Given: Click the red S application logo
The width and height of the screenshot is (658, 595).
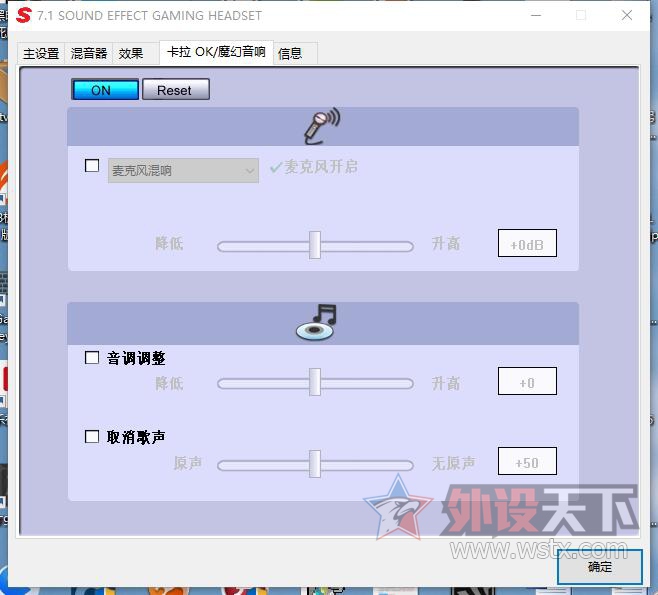Looking at the screenshot, I should pos(24,15).
